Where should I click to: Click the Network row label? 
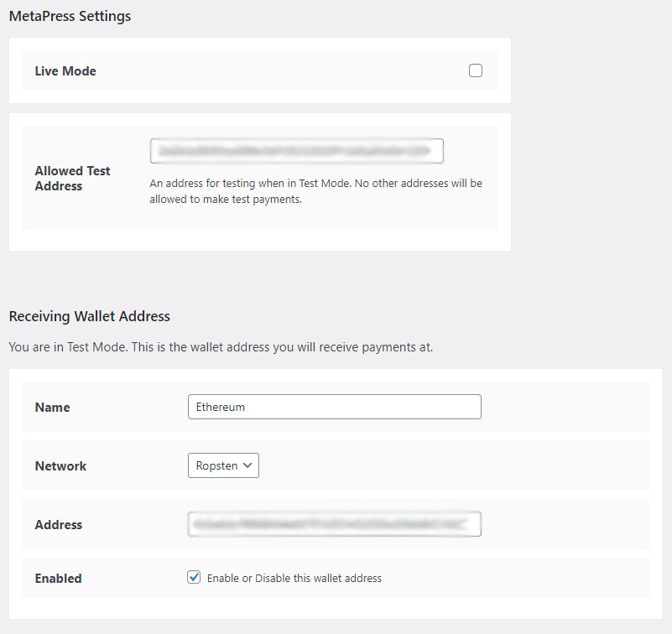pos(60,465)
